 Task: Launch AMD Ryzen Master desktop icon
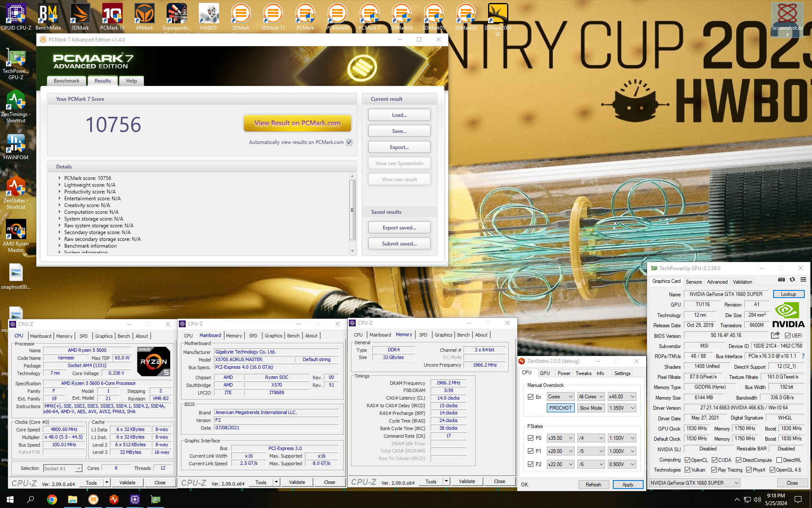[16, 236]
